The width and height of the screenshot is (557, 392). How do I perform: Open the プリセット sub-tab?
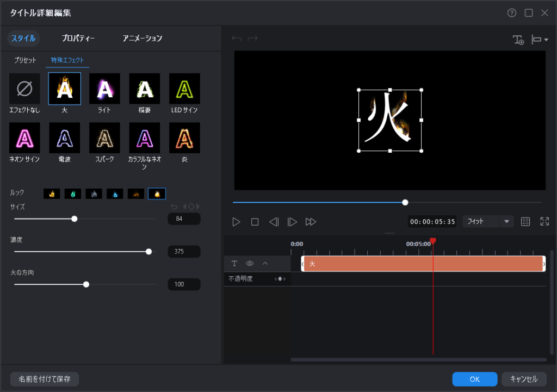(x=25, y=60)
